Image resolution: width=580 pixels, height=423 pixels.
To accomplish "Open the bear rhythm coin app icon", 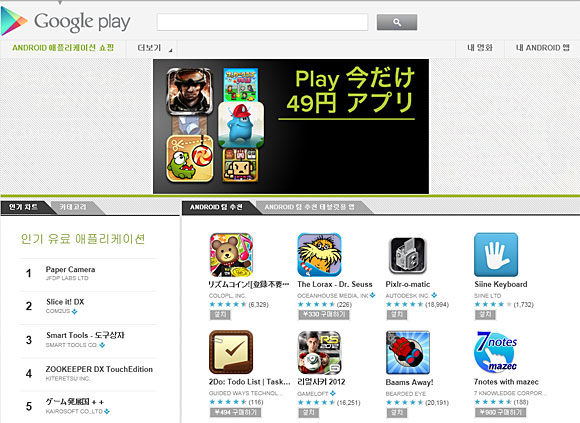I will point(231,255).
